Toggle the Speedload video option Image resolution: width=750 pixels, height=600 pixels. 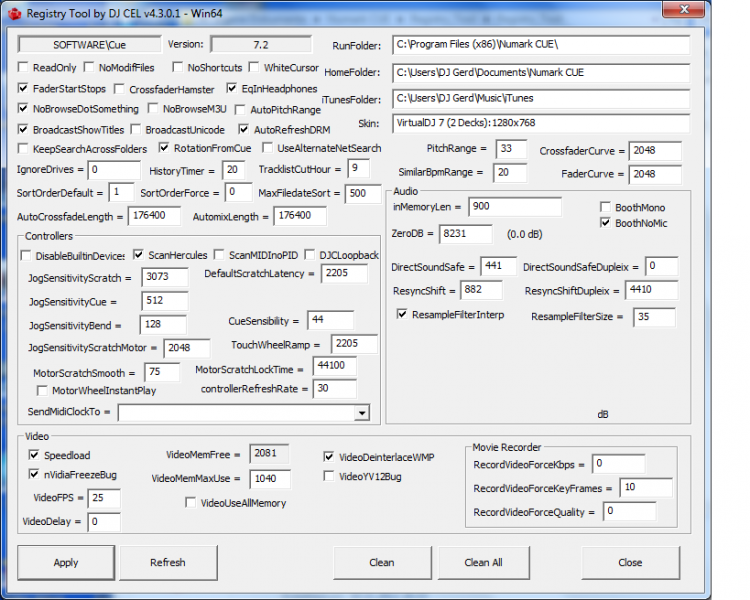pos(34,455)
